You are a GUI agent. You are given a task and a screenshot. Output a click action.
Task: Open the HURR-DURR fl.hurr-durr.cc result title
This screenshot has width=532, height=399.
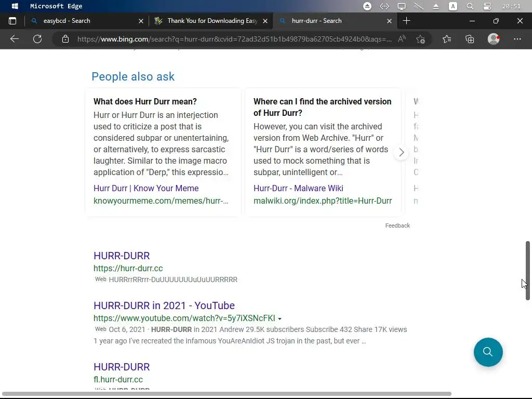[122, 367]
